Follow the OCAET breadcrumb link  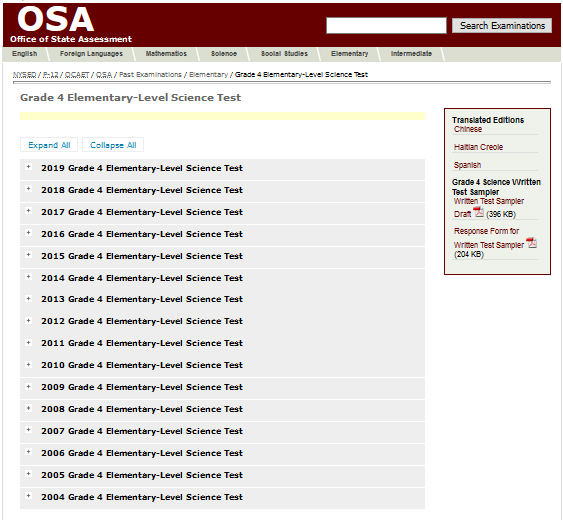tap(77, 75)
